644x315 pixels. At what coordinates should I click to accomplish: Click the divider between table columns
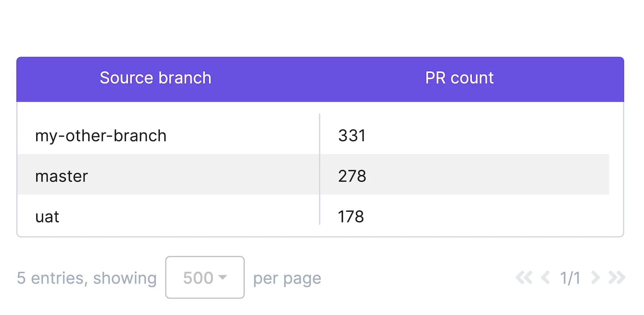(x=320, y=169)
